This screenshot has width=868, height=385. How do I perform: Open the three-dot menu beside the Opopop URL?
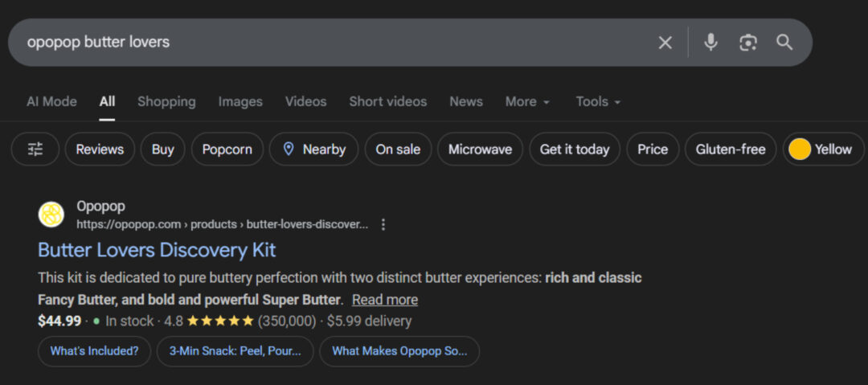pyautogui.click(x=383, y=224)
